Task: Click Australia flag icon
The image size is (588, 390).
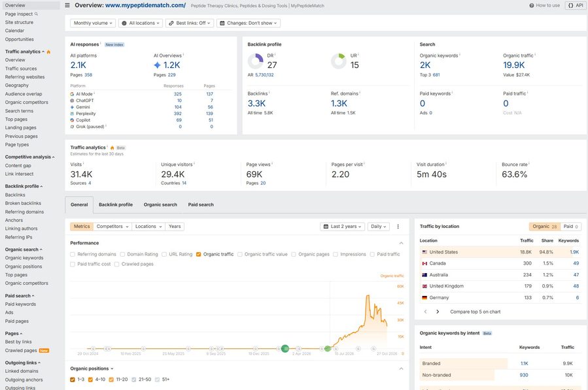Action: click(424, 275)
